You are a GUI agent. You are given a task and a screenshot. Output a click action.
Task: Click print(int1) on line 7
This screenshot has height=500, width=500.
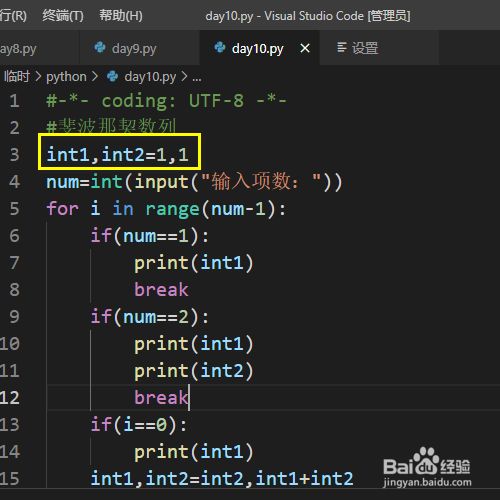tap(194, 263)
